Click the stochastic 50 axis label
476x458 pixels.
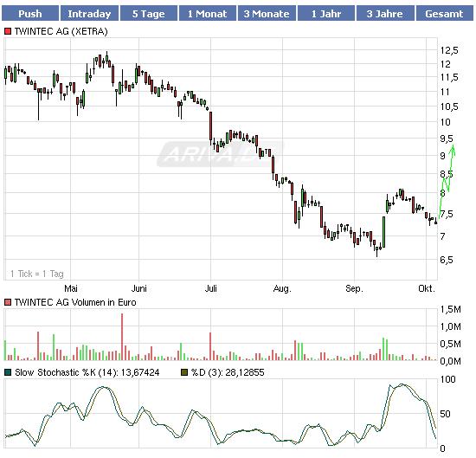pos(445,414)
